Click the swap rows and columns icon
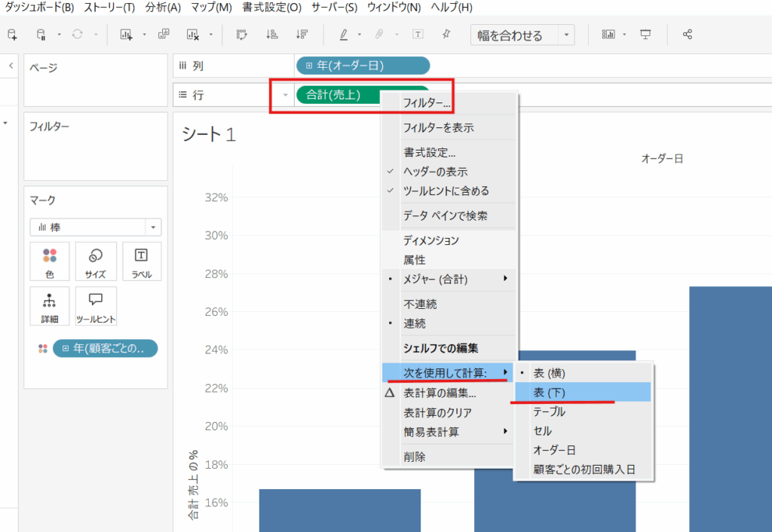This screenshot has width=772, height=532. point(242,35)
